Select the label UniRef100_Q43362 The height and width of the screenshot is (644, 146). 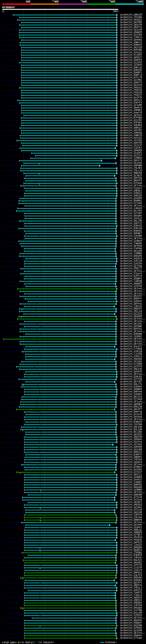click(131, 163)
